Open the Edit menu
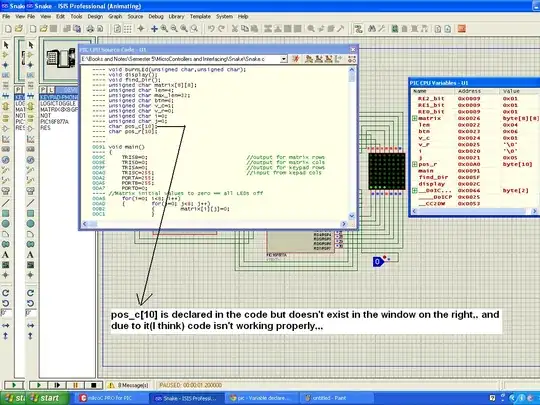The width and height of the screenshot is (540, 405). click(x=60, y=17)
